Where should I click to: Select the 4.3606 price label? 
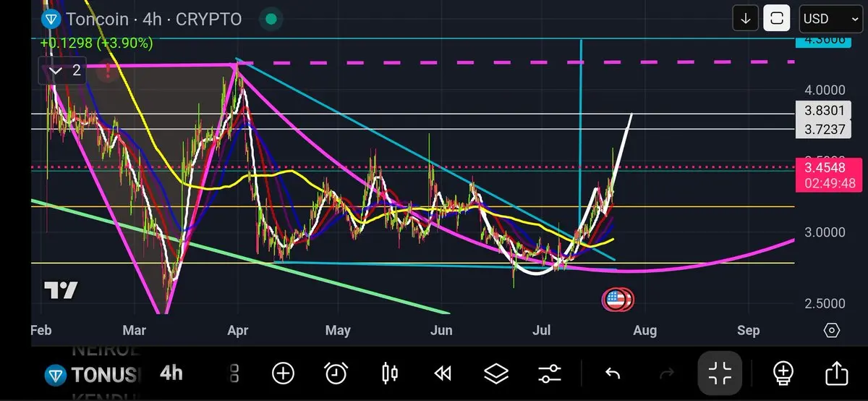[825, 41]
